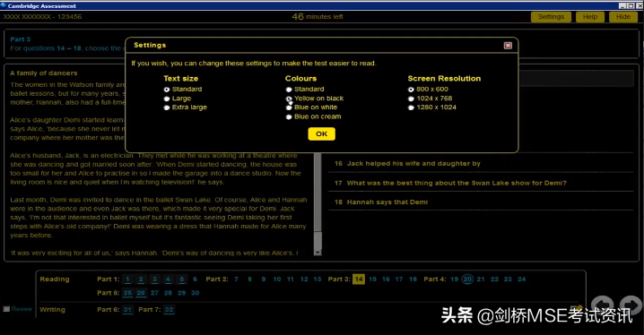Select 800 x 600 screen resolution
Image resolution: width=644 pixels, height=335 pixels.
(411, 90)
